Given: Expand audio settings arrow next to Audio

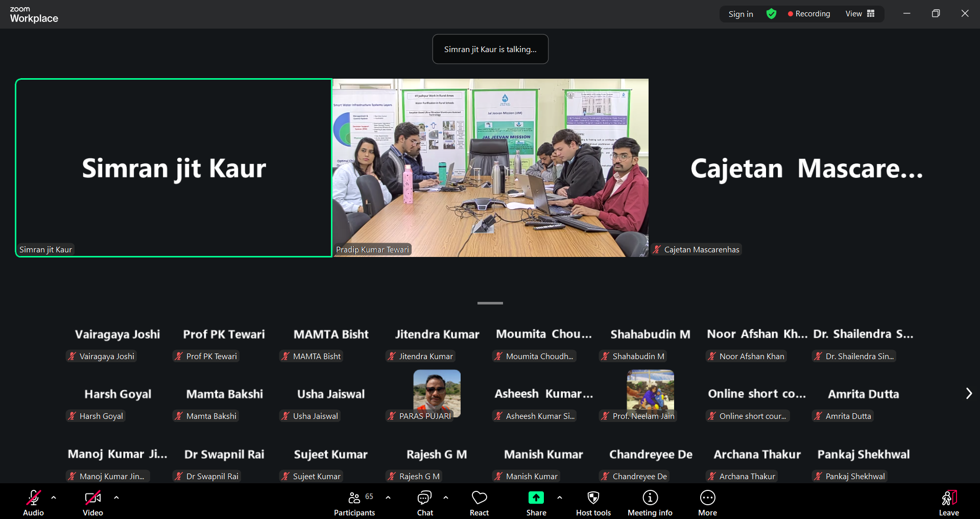Looking at the screenshot, I should (54, 497).
